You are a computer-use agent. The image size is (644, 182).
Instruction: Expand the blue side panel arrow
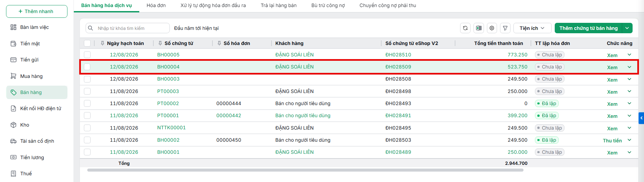pos(641,118)
